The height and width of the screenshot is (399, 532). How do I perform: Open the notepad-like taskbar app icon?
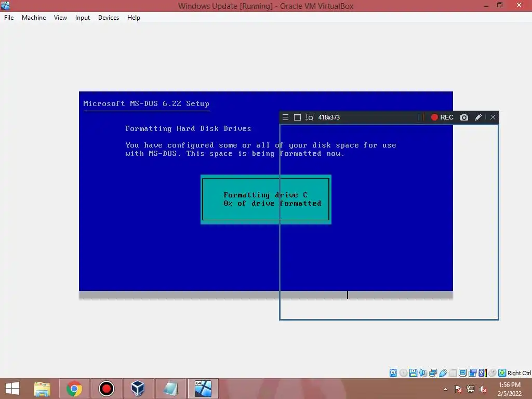pos(170,389)
